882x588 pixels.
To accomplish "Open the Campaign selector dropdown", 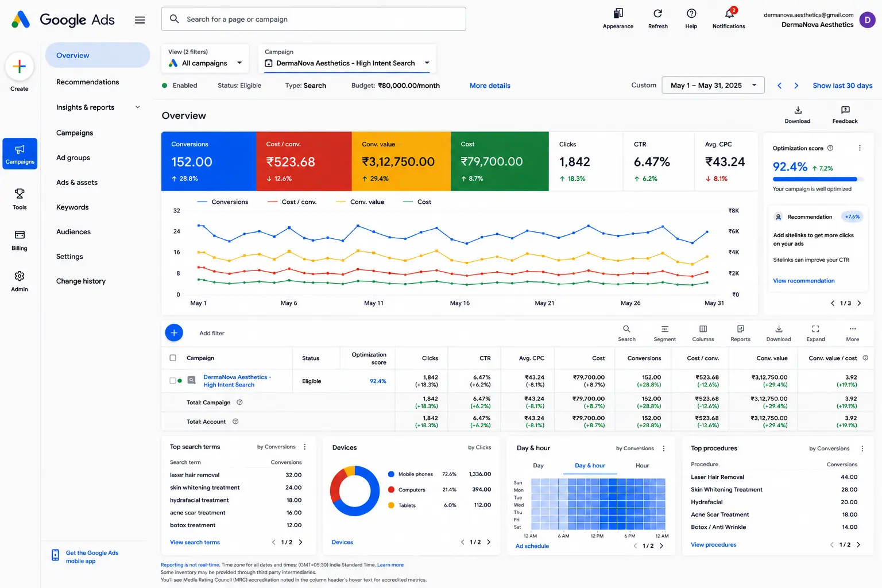I will click(x=347, y=59).
